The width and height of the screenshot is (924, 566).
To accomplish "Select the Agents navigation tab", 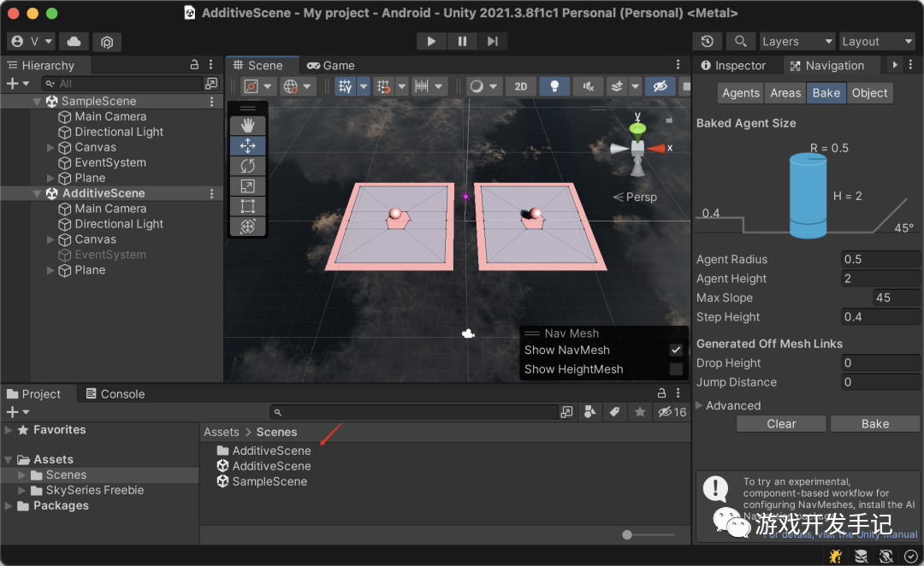I will pyautogui.click(x=741, y=92).
